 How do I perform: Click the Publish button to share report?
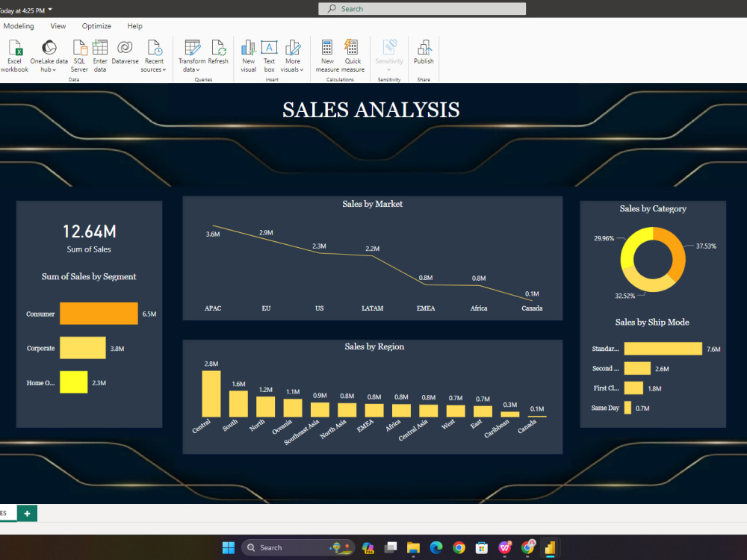tap(424, 52)
